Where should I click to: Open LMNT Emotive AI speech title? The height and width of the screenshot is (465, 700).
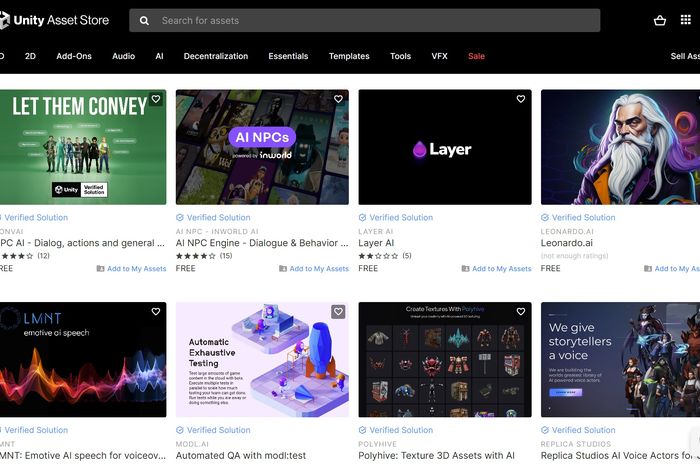(83, 456)
